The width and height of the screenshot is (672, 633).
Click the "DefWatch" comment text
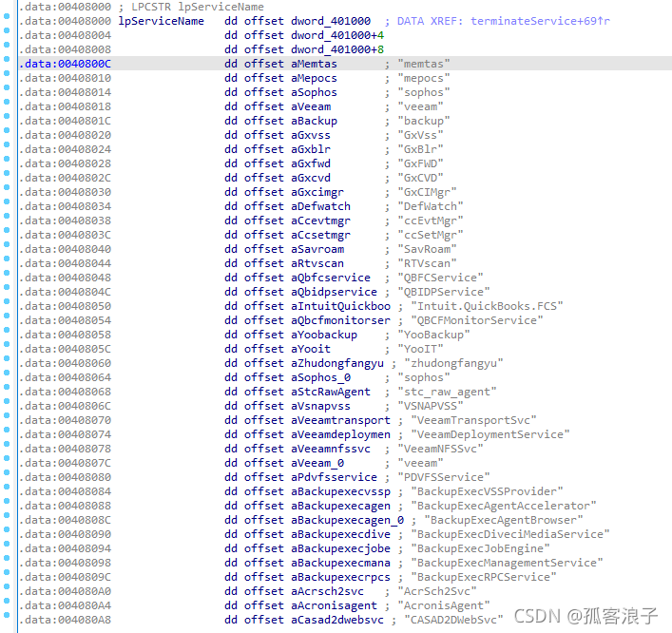pos(431,206)
